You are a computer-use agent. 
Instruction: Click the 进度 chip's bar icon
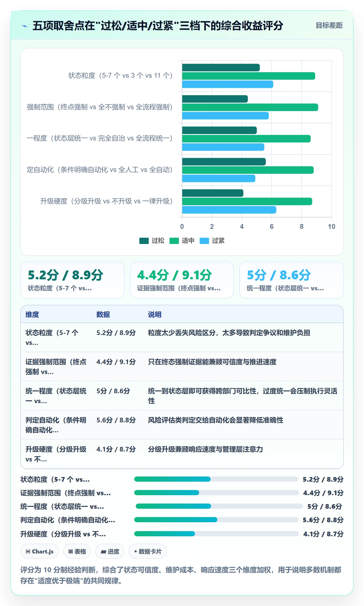[x=103, y=552]
